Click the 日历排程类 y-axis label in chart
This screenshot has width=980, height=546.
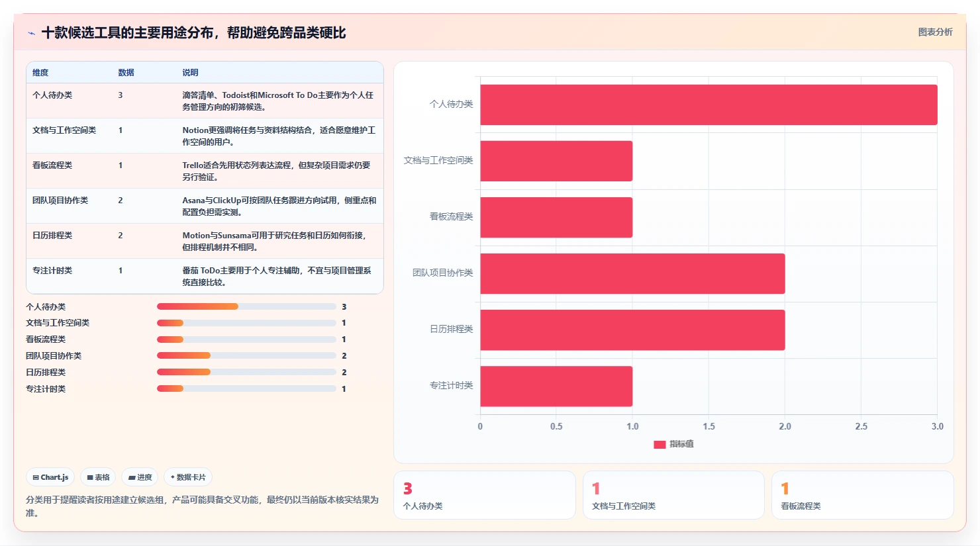point(451,330)
